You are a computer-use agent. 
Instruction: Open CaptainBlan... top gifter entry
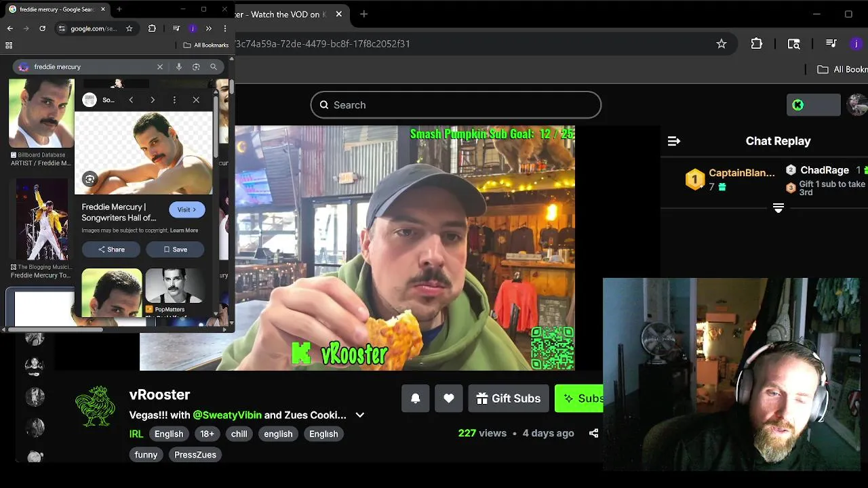(x=730, y=179)
